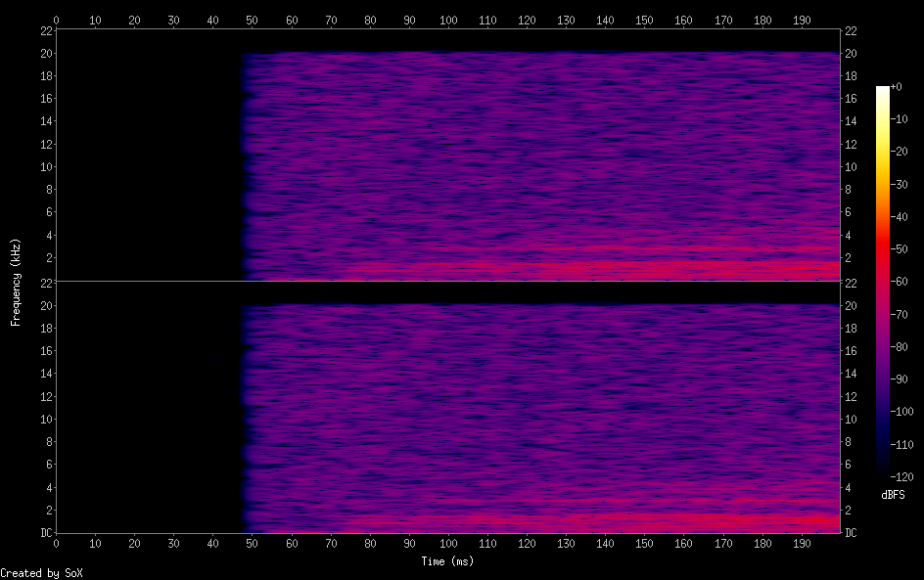
Task: Click the 100 ms tick on bottom time axis
Action: [x=448, y=543]
